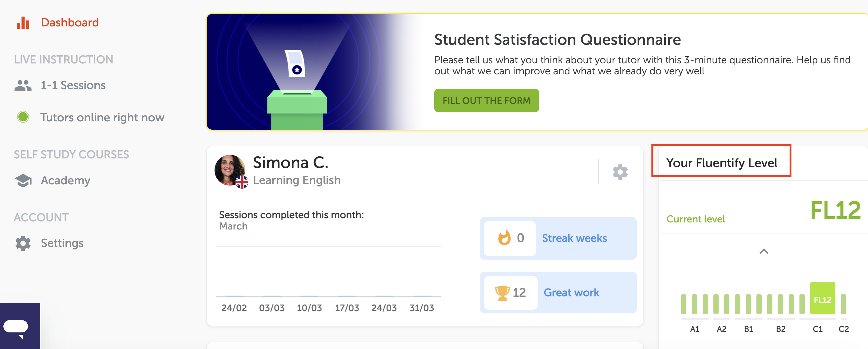Viewport: 868px width, 349px height.
Task: Click the Your Fluentify Level heading
Action: click(x=721, y=163)
